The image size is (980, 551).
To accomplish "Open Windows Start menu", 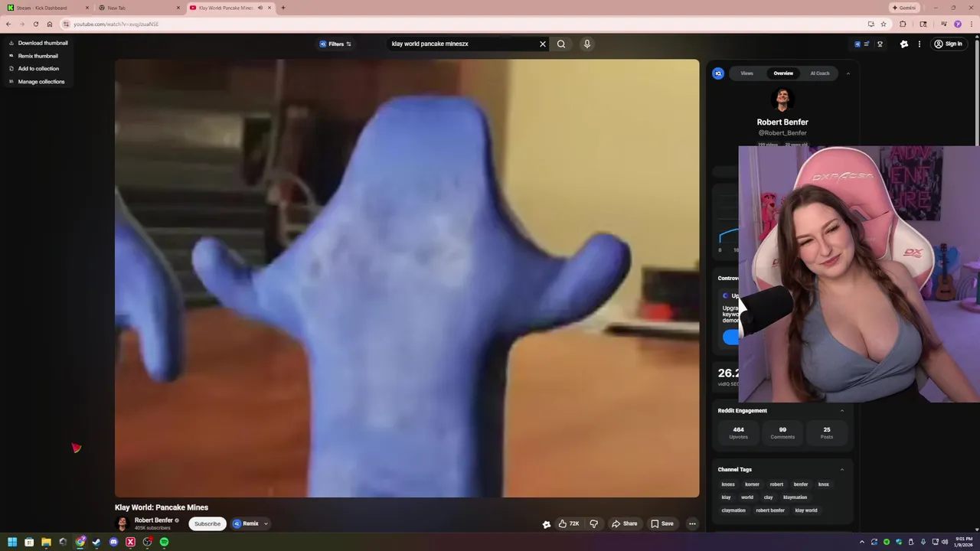I will click(12, 542).
